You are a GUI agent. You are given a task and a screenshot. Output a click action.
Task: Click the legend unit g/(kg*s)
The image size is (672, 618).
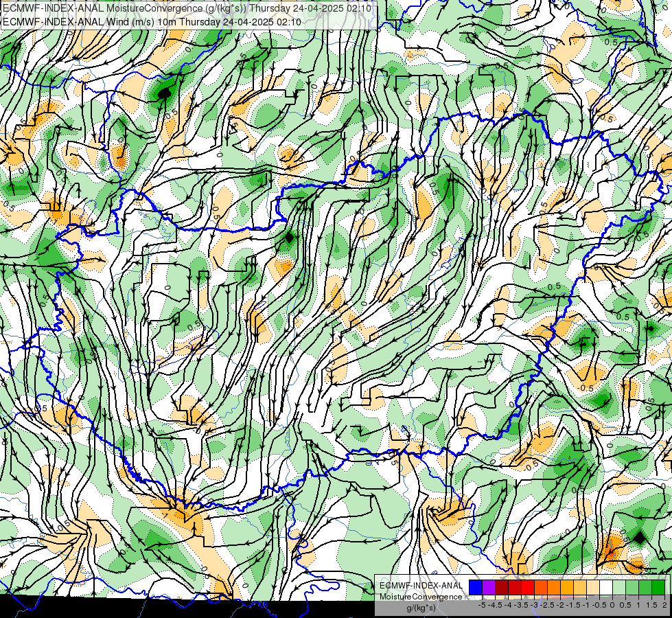[x=421, y=608]
